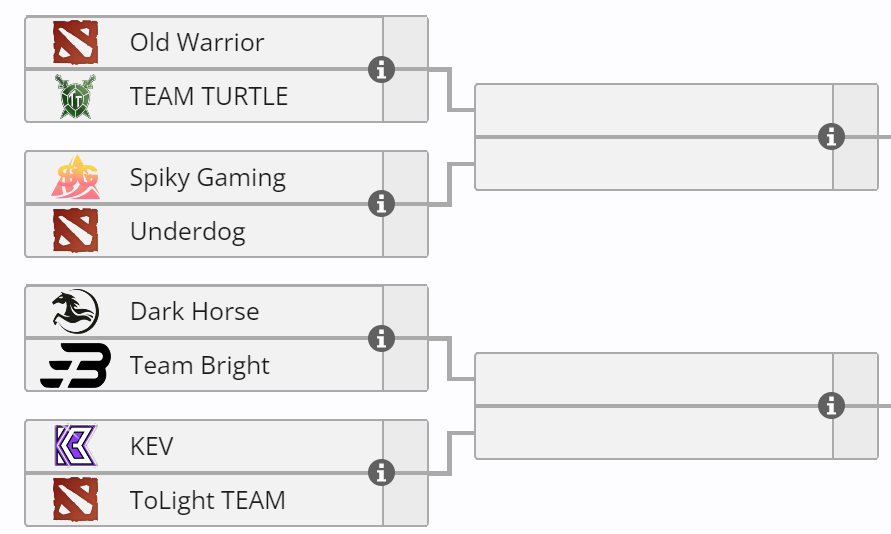Click the TEAM TURTLE score box
Screen dimensions: 891x534
pyautogui.click(x=405, y=97)
